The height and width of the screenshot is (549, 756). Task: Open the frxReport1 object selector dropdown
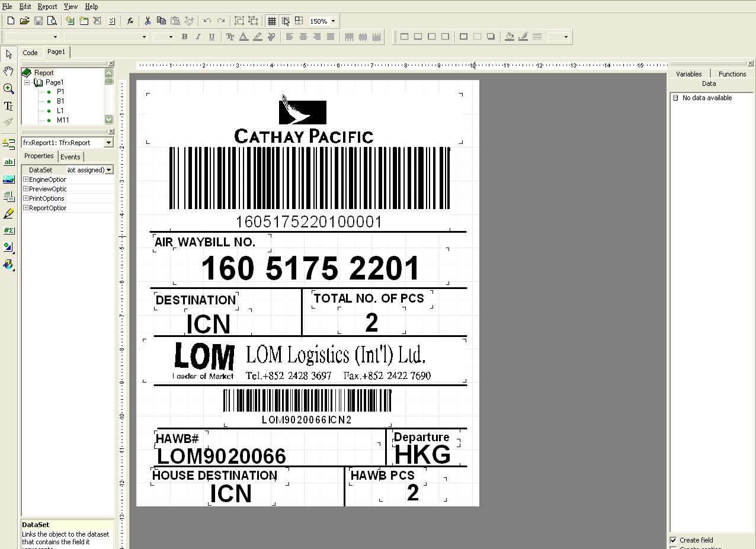[x=108, y=143]
